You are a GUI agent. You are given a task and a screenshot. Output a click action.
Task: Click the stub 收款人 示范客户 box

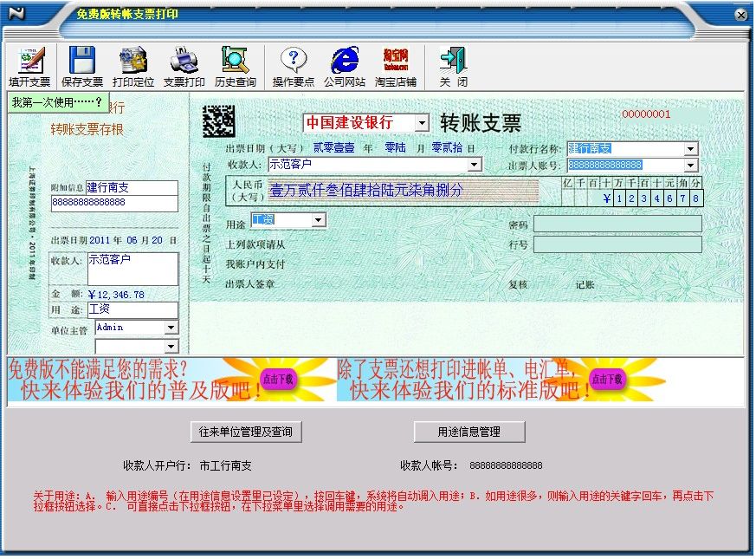coord(132,269)
